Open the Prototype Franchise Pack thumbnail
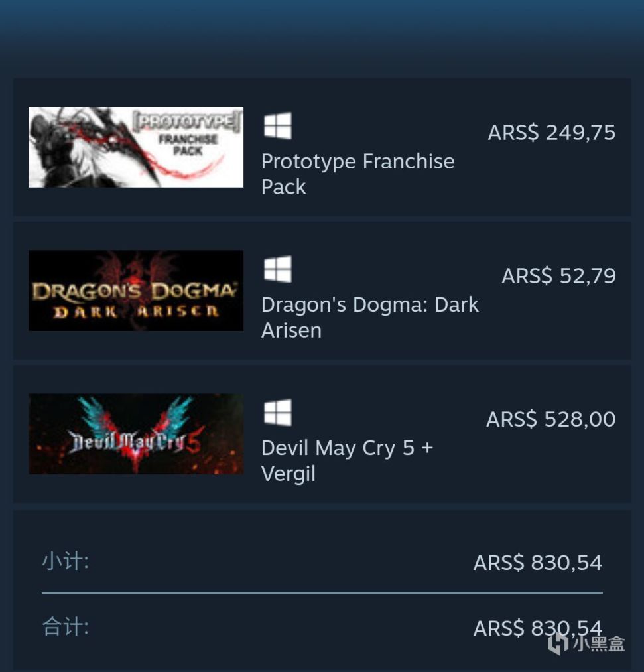The width and height of the screenshot is (644, 672). point(136,147)
